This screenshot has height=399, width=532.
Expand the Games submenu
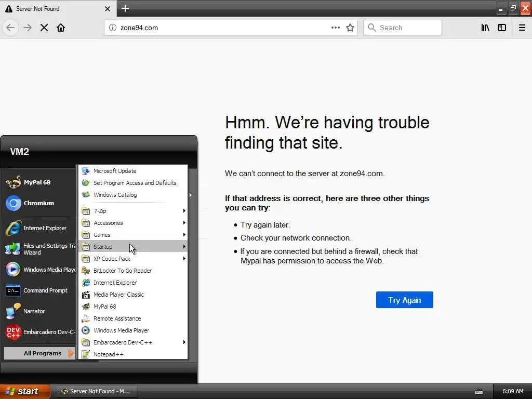click(133, 235)
